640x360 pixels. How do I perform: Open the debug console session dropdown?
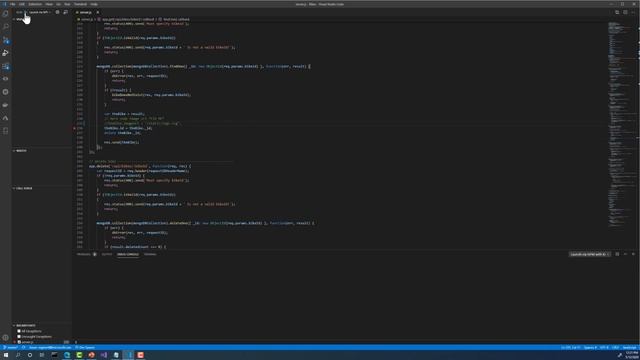[x=589, y=254]
